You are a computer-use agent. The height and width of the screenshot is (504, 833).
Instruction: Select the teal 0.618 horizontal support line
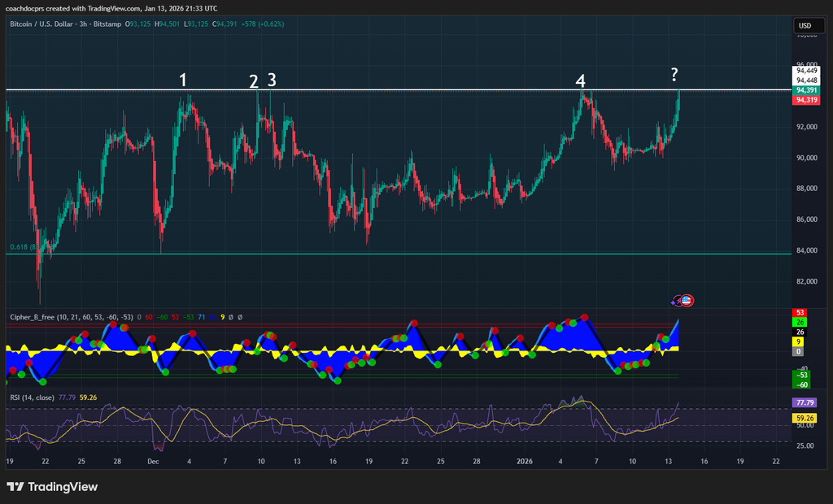[407, 254]
